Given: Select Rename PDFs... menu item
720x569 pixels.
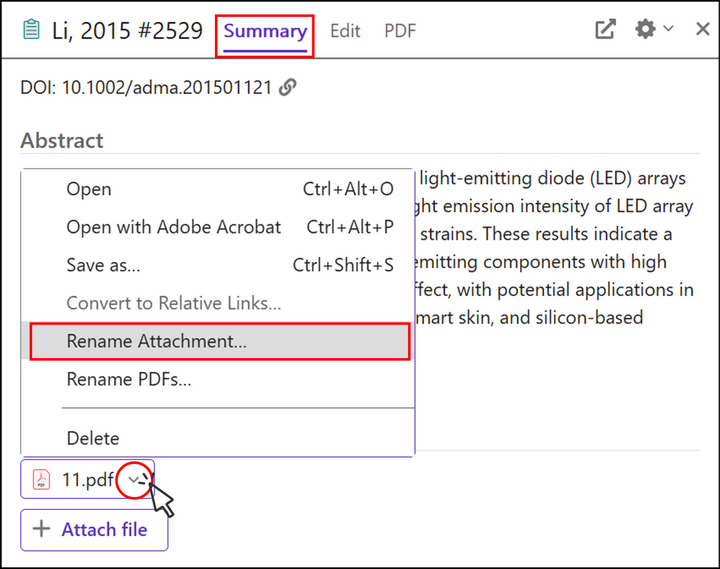Looking at the screenshot, I should pyautogui.click(x=129, y=379).
